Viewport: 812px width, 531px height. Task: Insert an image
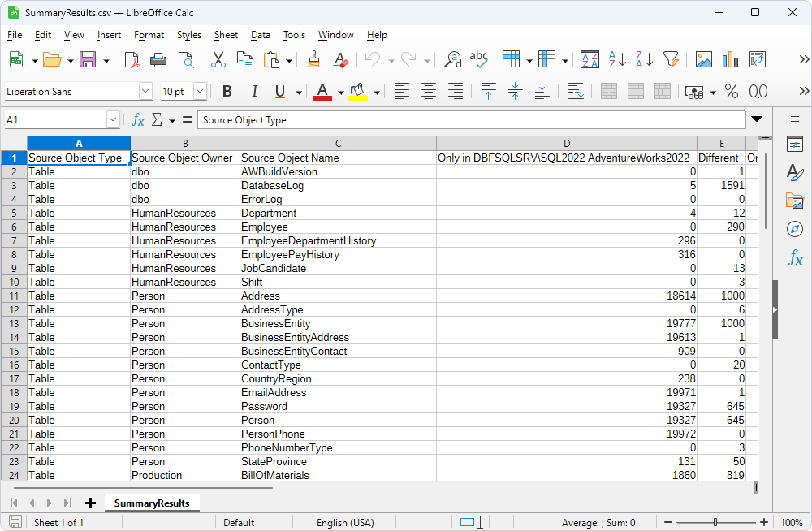pos(704,59)
